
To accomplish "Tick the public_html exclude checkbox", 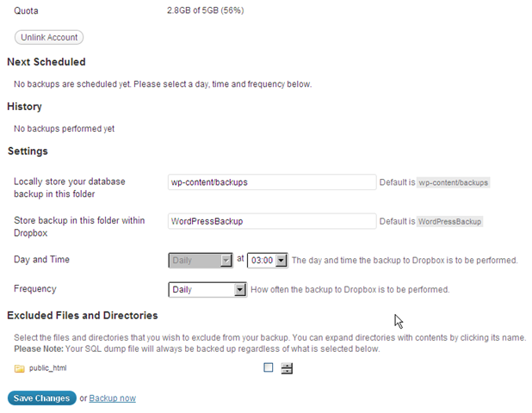I will [269, 367].
